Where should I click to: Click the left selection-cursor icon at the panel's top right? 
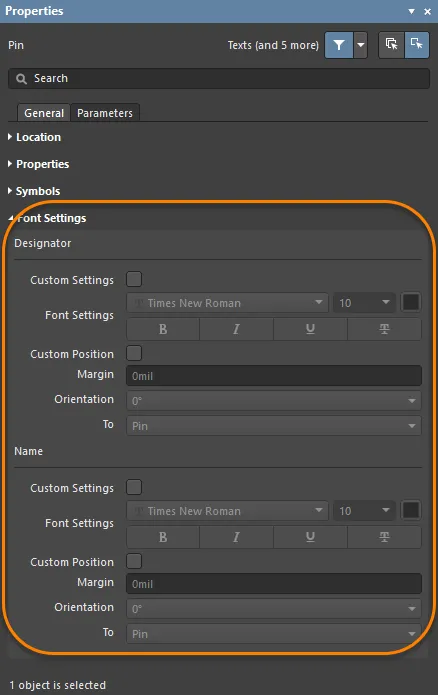391,45
